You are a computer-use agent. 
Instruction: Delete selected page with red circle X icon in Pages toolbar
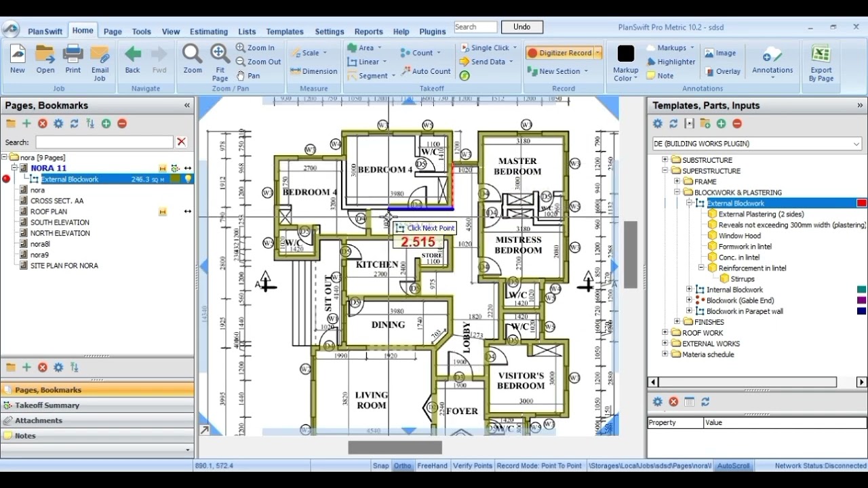(x=43, y=123)
